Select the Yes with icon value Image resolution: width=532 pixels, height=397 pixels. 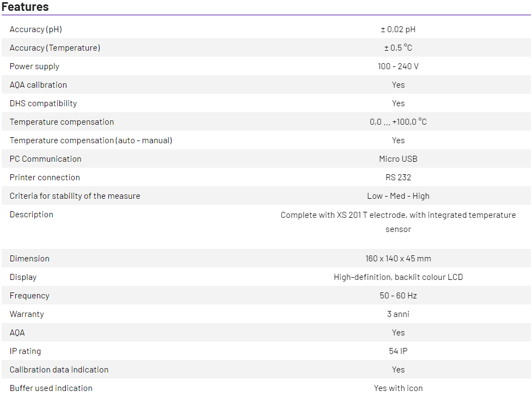tap(398, 388)
